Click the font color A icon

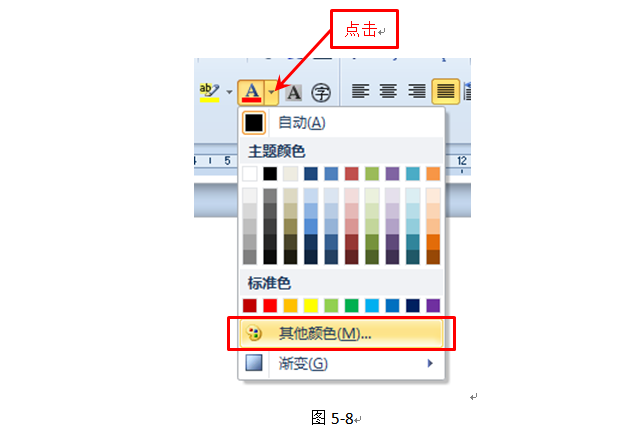click(252, 93)
